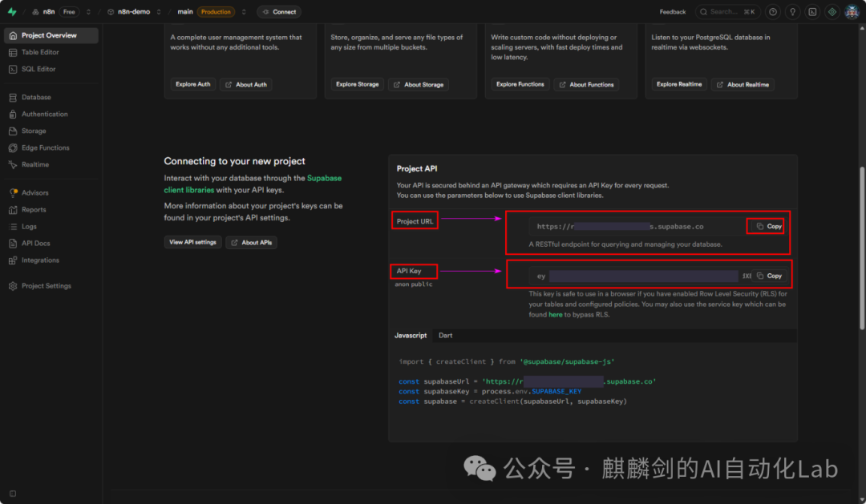
Task: Open Project Overview in sidebar
Action: tap(51, 35)
